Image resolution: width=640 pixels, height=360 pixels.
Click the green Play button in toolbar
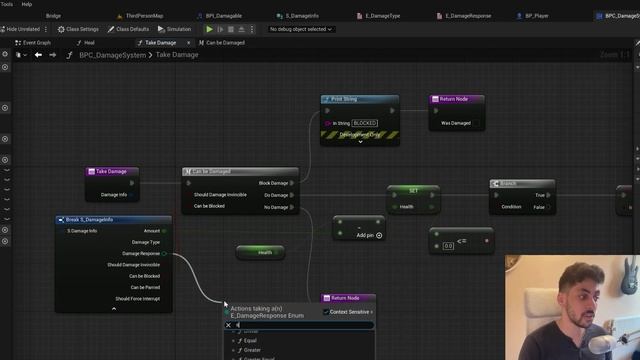tap(209, 29)
